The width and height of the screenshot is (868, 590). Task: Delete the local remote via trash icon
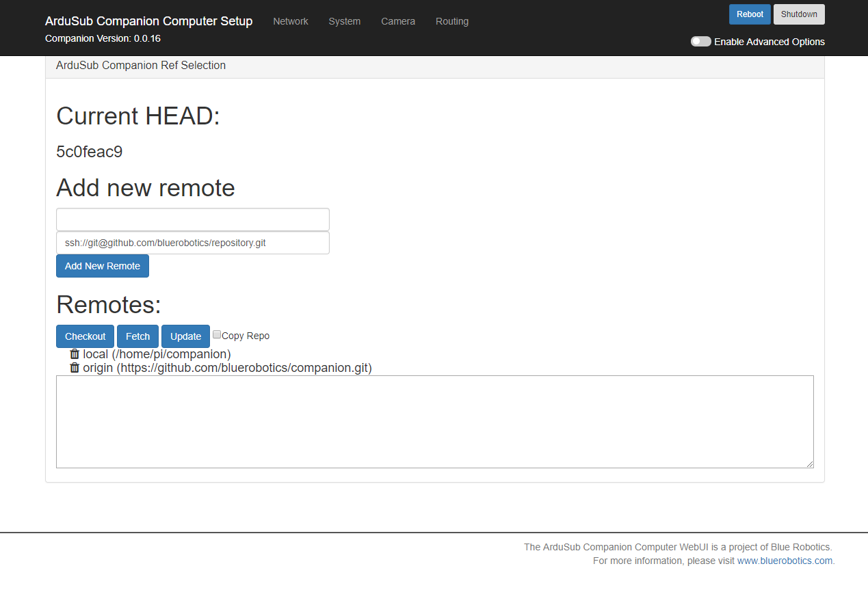[75, 354]
